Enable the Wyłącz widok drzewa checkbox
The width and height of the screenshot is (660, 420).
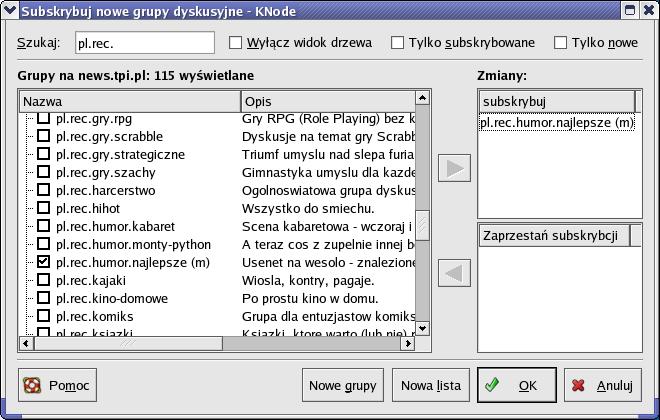[236, 43]
